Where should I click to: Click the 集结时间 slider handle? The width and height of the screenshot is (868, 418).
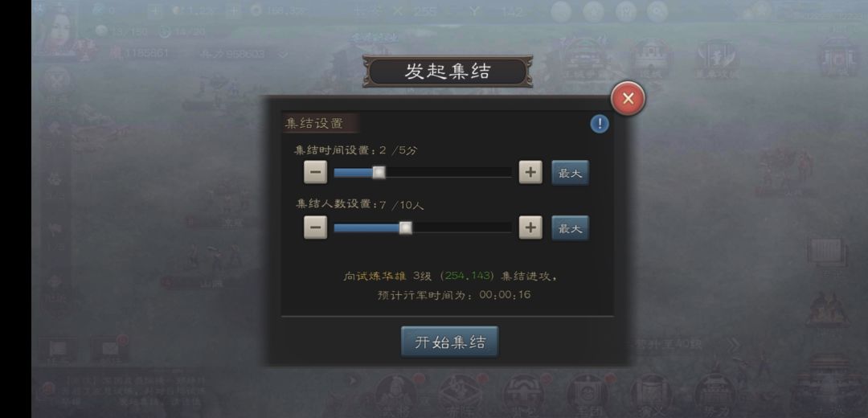pyautogui.click(x=379, y=173)
